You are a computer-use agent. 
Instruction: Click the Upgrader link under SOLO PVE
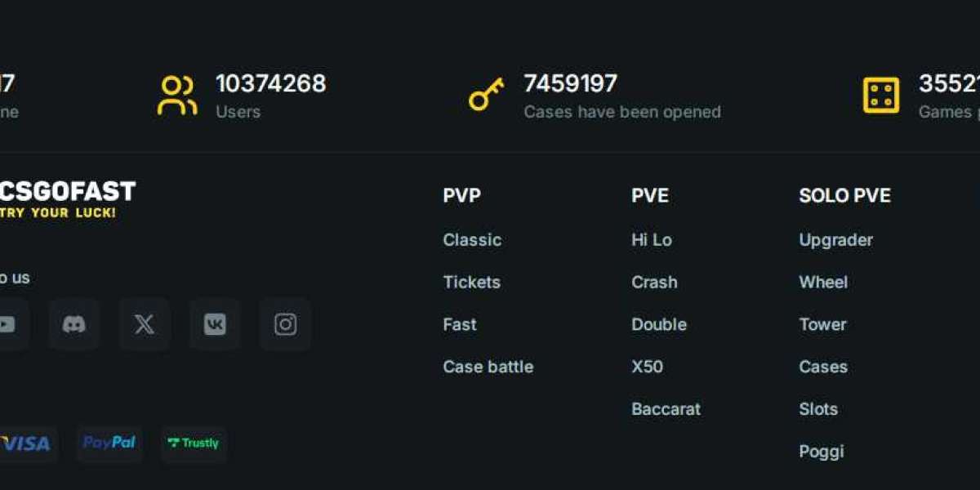[x=835, y=240]
